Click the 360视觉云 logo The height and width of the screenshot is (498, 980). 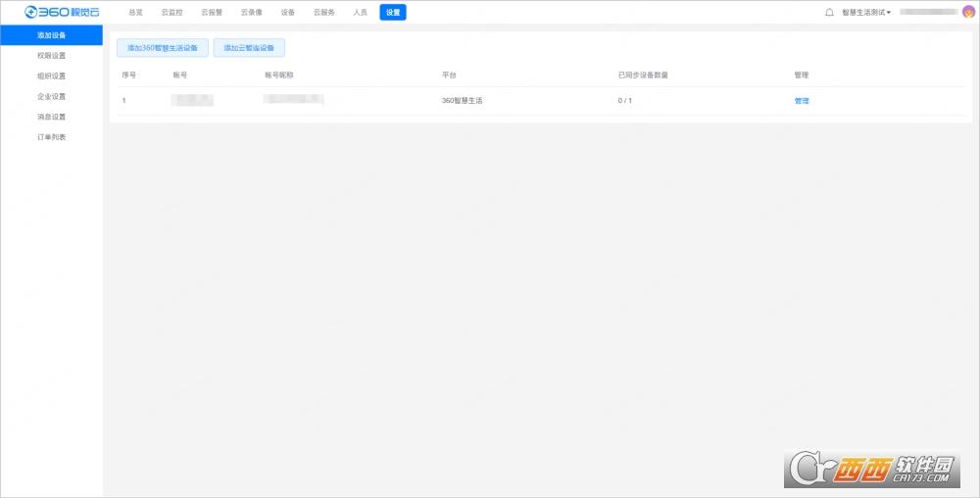point(62,12)
